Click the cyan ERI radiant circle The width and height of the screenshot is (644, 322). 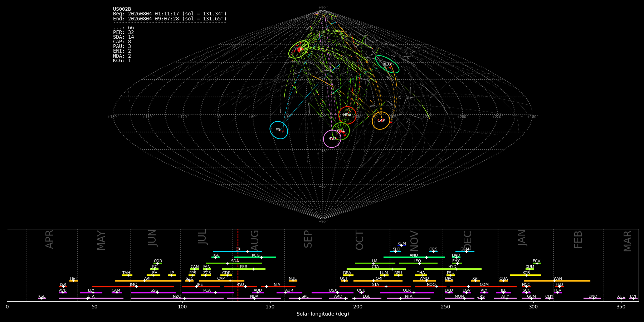point(279,130)
